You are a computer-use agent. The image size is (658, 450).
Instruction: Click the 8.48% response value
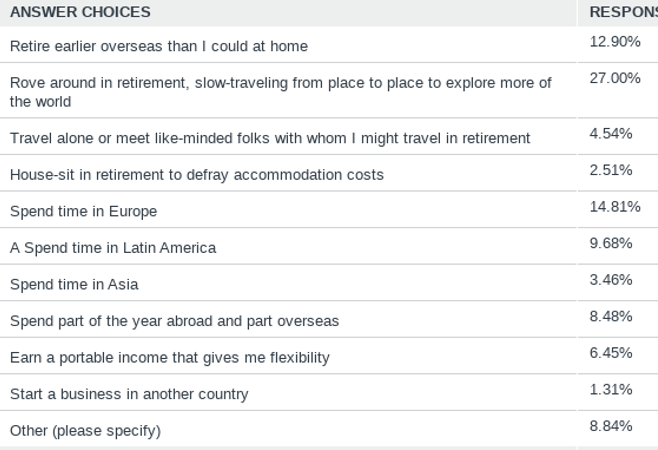click(x=611, y=316)
